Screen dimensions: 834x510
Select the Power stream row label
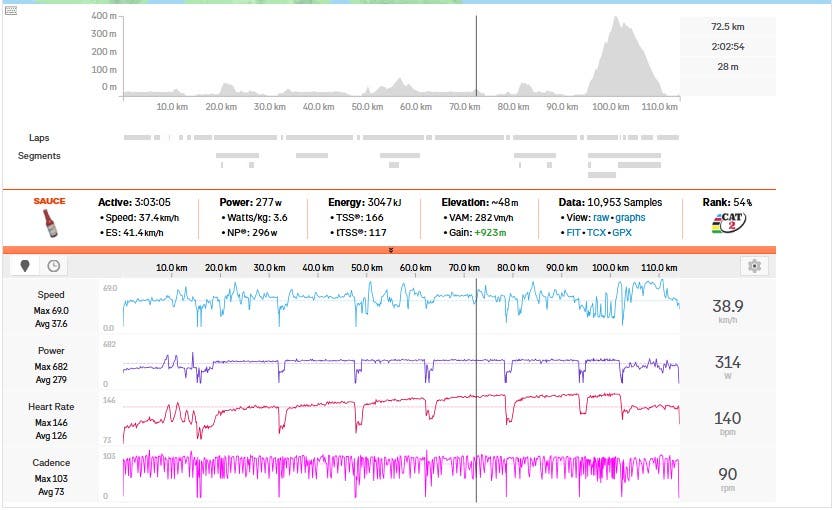coord(51,351)
